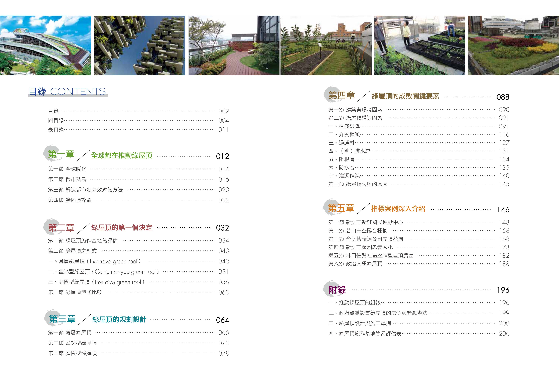The width and height of the screenshot is (559, 392).
Task: Click the 五、阻根層 entry
Action: coord(419,159)
